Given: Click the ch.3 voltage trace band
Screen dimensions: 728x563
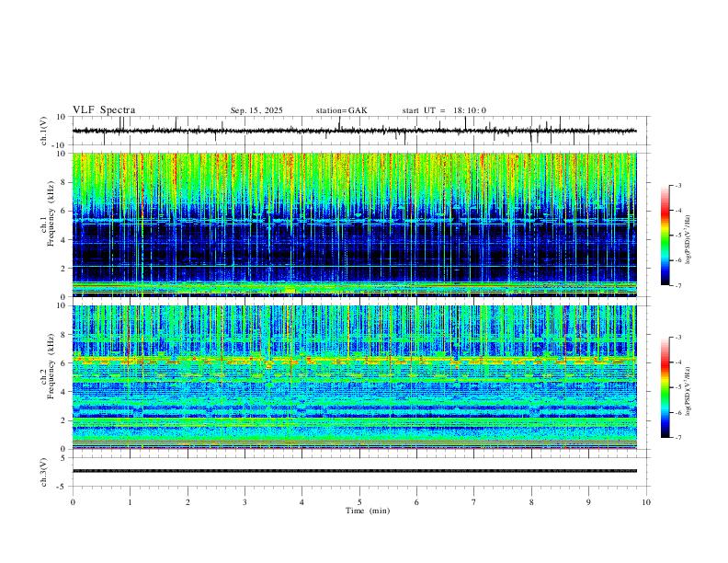Looking at the screenshot, I should click(x=354, y=471).
